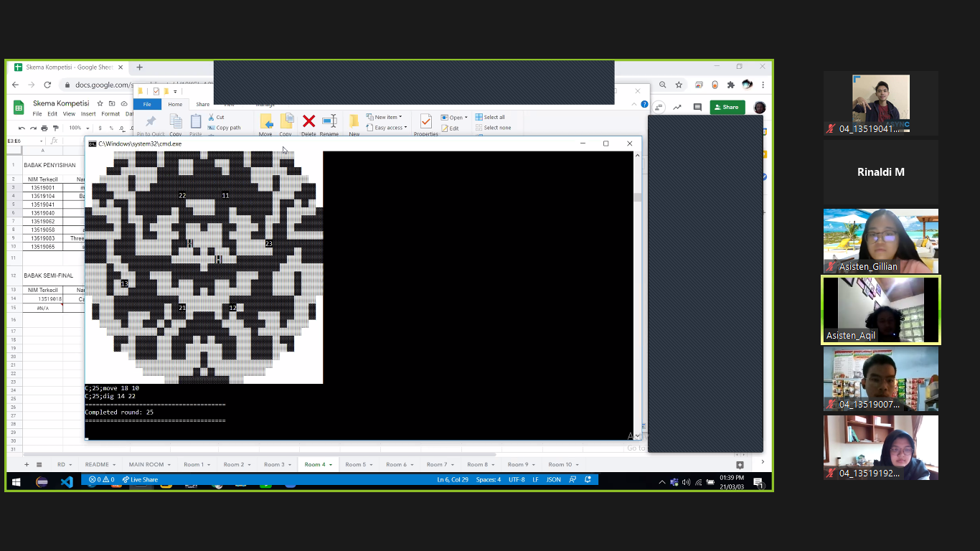The height and width of the screenshot is (551, 980).
Task: Switch to the Explorer Share ribbon tab
Action: click(x=203, y=104)
